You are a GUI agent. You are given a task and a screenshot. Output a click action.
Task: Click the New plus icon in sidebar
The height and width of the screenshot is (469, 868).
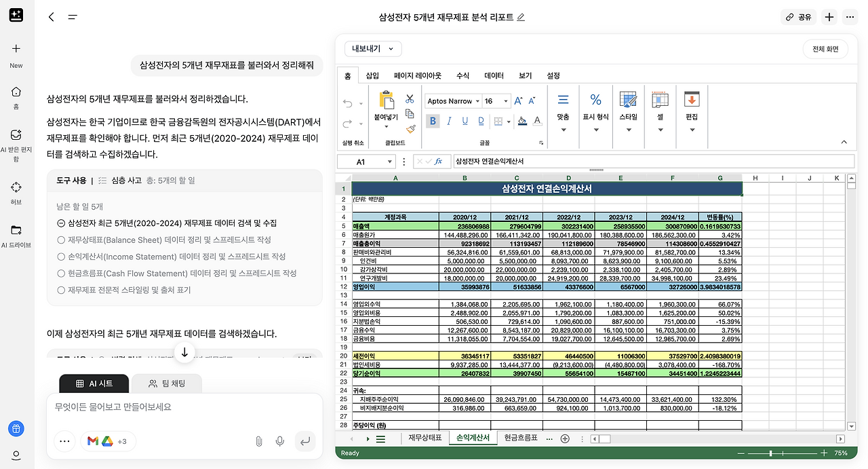[x=16, y=49]
